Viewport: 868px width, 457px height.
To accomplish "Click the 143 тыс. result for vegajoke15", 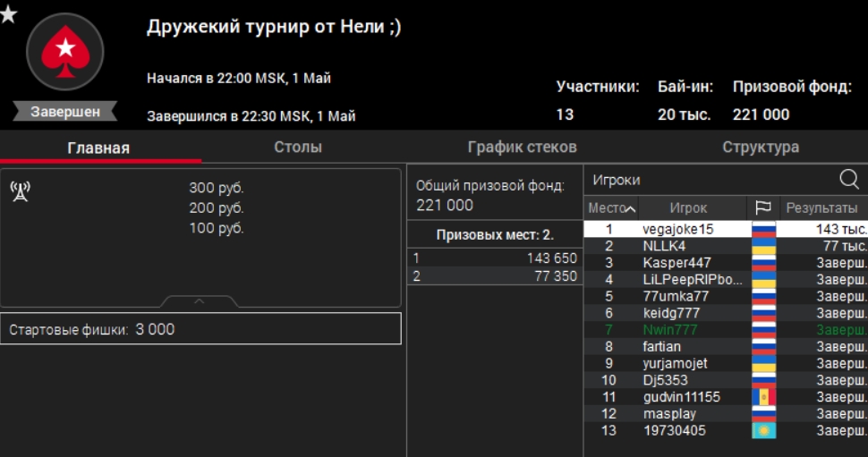I will (841, 229).
